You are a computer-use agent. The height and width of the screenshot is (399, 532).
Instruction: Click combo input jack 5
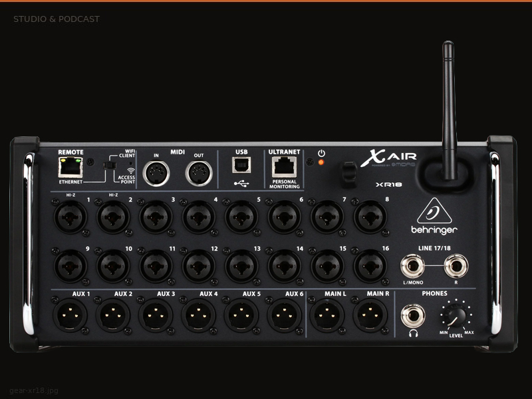pyautogui.click(x=241, y=217)
